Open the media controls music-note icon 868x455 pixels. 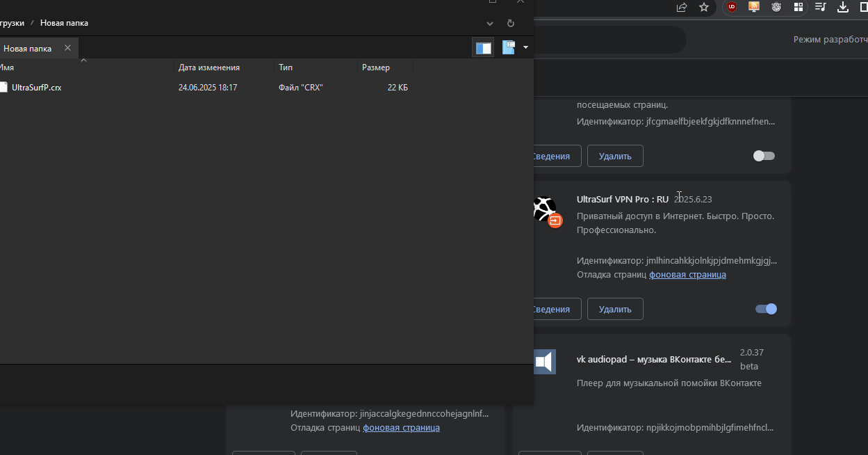[821, 7]
